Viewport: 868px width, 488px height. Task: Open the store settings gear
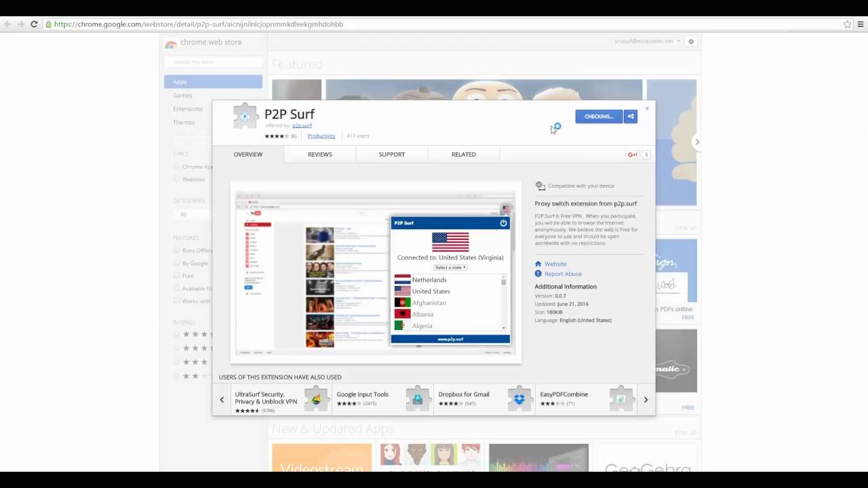pos(691,41)
